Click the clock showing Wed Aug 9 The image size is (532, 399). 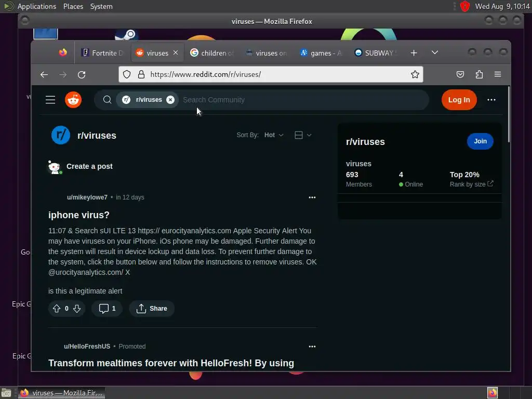point(502,6)
